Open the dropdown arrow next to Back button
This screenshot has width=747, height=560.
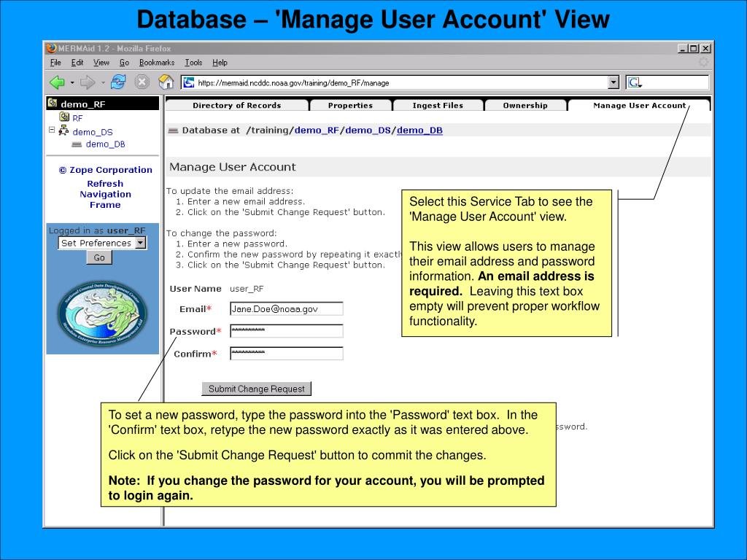[x=72, y=83]
